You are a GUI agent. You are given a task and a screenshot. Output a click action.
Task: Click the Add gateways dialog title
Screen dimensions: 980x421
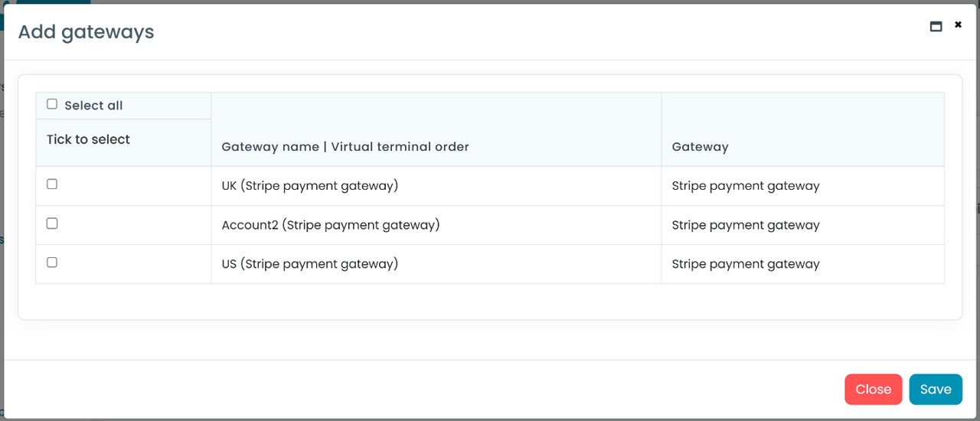[x=86, y=32]
